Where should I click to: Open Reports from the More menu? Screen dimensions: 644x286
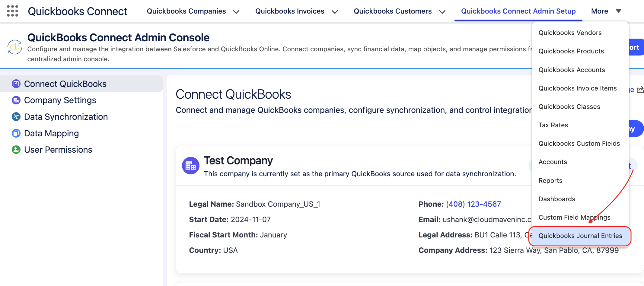tap(580, 180)
